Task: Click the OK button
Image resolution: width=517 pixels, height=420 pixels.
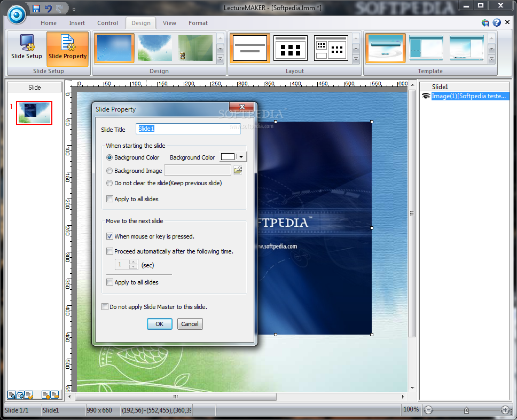Action: [160, 324]
